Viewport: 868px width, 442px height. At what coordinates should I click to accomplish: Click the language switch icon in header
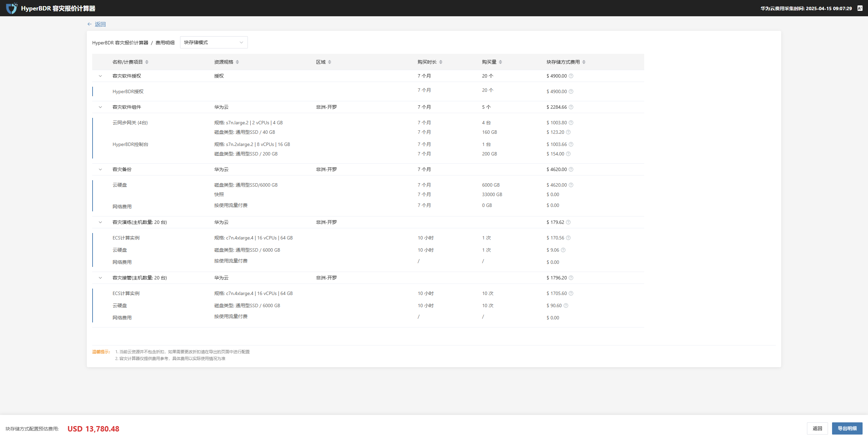tap(860, 8)
